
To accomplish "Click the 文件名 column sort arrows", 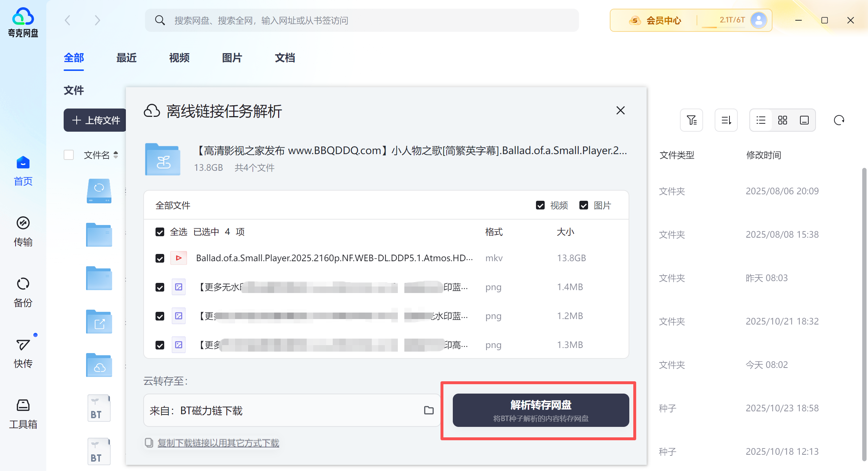I will point(116,155).
